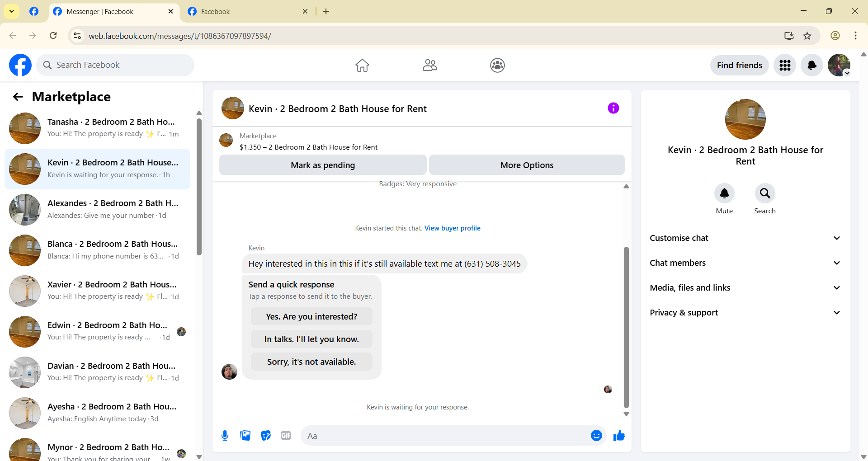Send 'Sorry, it's not available.' response
The width and height of the screenshot is (868, 461).
tap(311, 362)
